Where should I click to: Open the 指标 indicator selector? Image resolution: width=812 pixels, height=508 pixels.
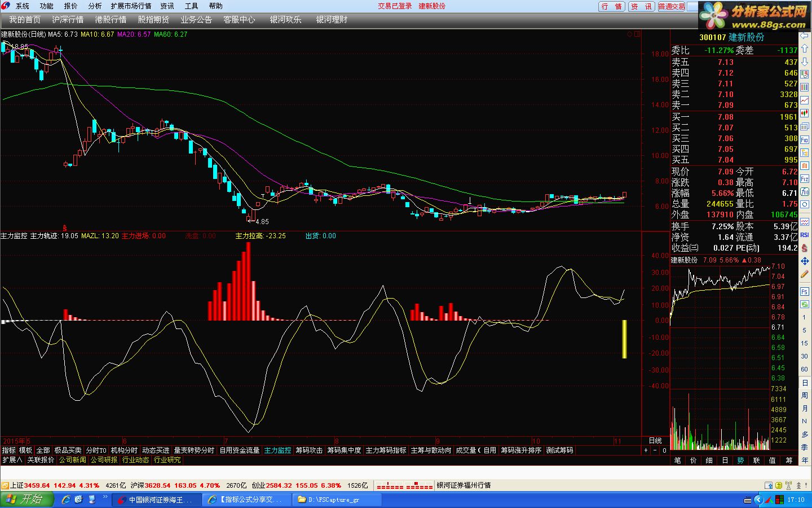tap(8, 450)
